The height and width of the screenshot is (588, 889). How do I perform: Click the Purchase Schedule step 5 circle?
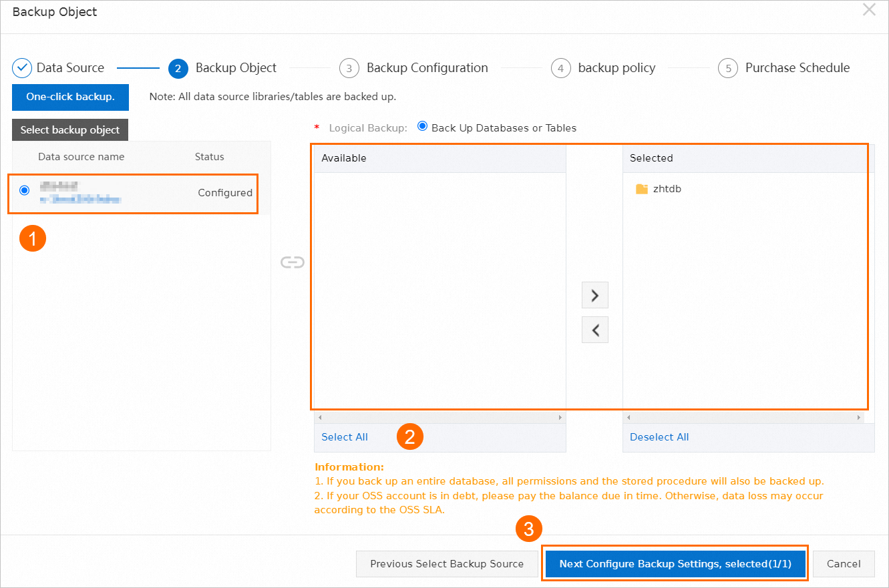click(728, 68)
